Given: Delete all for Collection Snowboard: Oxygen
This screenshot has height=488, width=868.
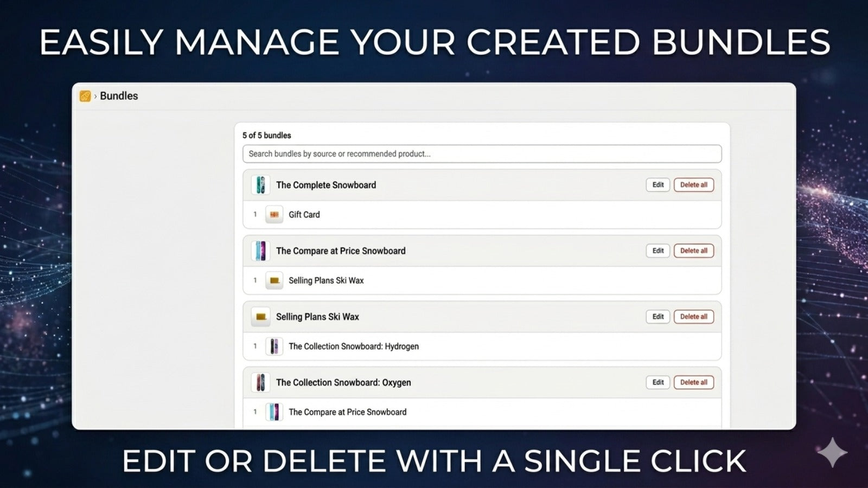Looking at the screenshot, I should click(x=694, y=382).
